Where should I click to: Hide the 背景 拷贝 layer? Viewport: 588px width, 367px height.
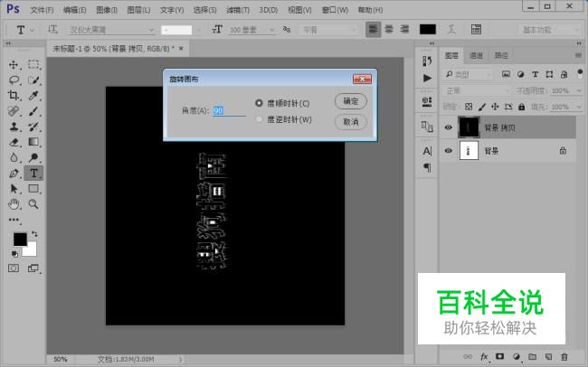click(448, 127)
